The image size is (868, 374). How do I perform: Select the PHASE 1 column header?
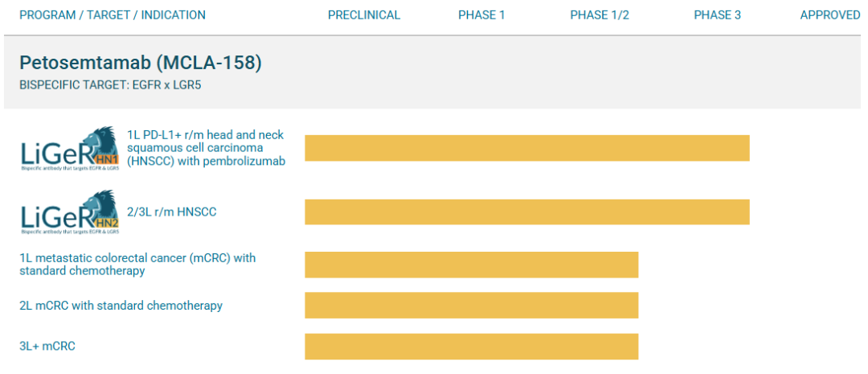(481, 15)
